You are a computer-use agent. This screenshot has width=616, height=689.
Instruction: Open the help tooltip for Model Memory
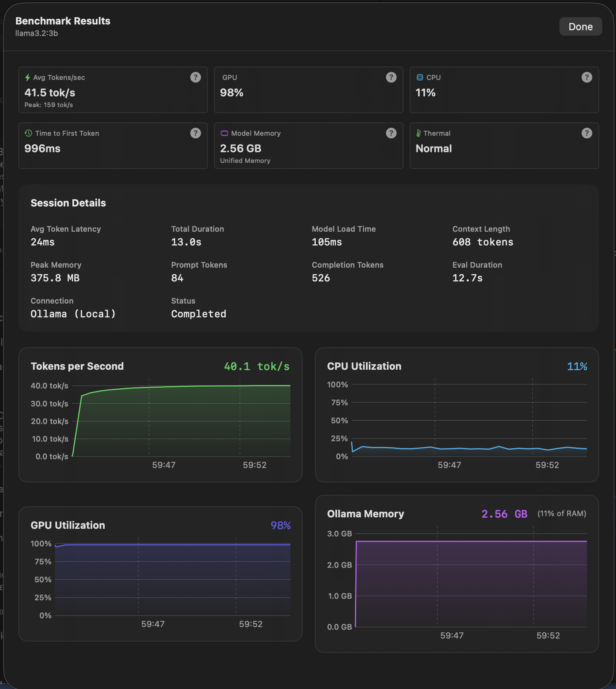coord(391,133)
